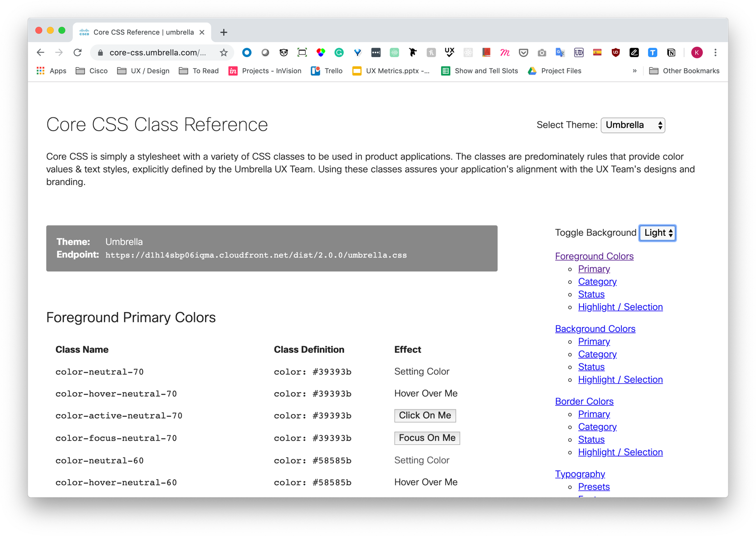The image size is (756, 536).
Task: Open the Grammarly extension
Action: point(339,53)
